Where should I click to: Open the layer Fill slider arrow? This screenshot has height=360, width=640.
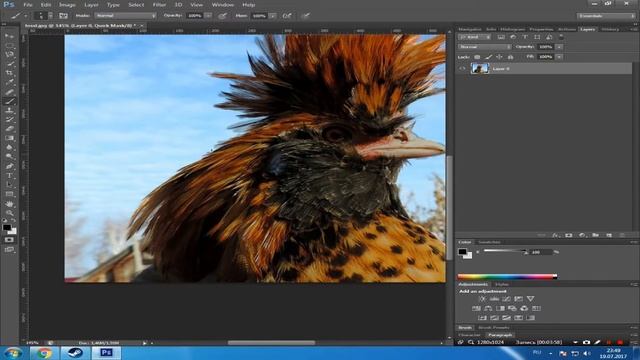coord(559,57)
